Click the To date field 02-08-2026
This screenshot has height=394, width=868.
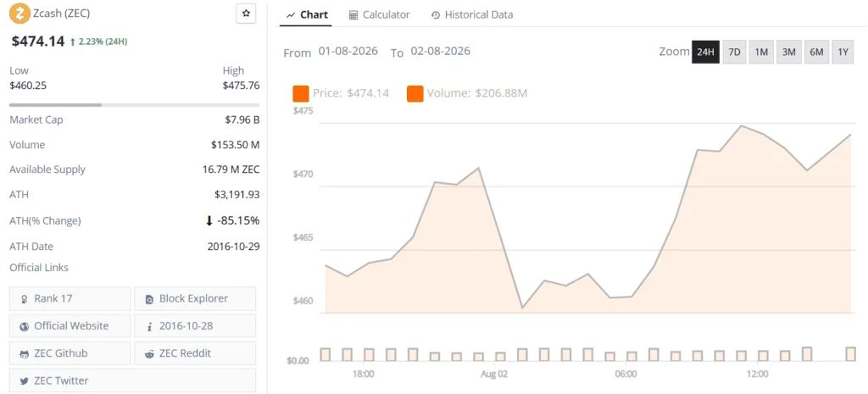pyautogui.click(x=440, y=52)
